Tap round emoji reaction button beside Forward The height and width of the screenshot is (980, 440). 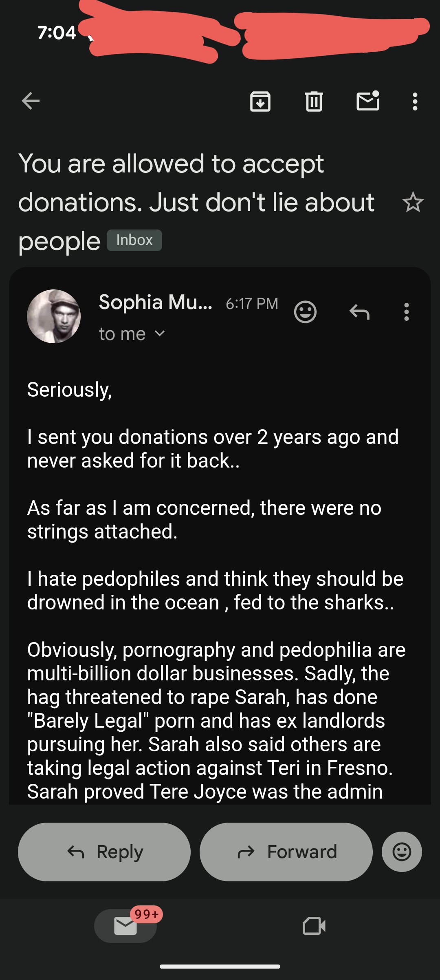pos(402,852)
